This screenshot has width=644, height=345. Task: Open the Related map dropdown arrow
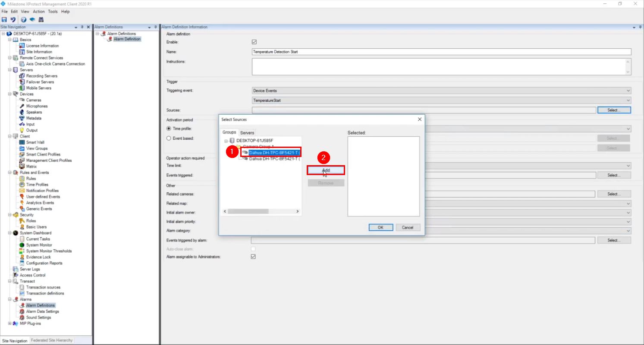[x=628, y=204]
